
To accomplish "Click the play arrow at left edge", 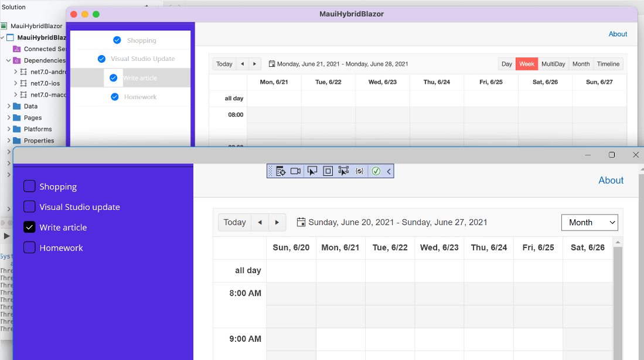I will pos(6,236).
